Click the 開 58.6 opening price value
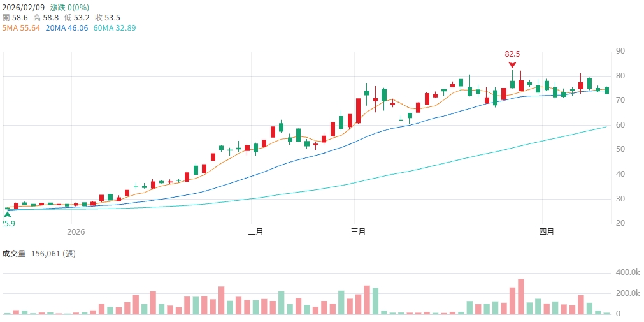 tap(16, 18)
